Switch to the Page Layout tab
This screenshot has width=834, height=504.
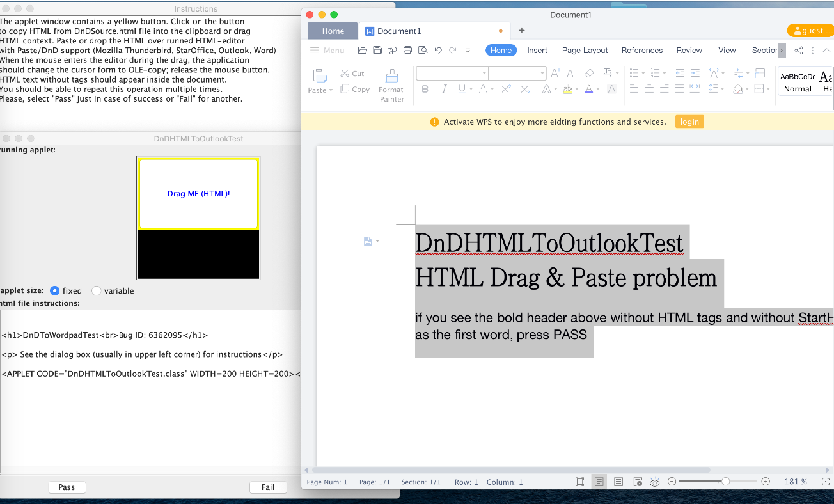[x=585, y=51]
